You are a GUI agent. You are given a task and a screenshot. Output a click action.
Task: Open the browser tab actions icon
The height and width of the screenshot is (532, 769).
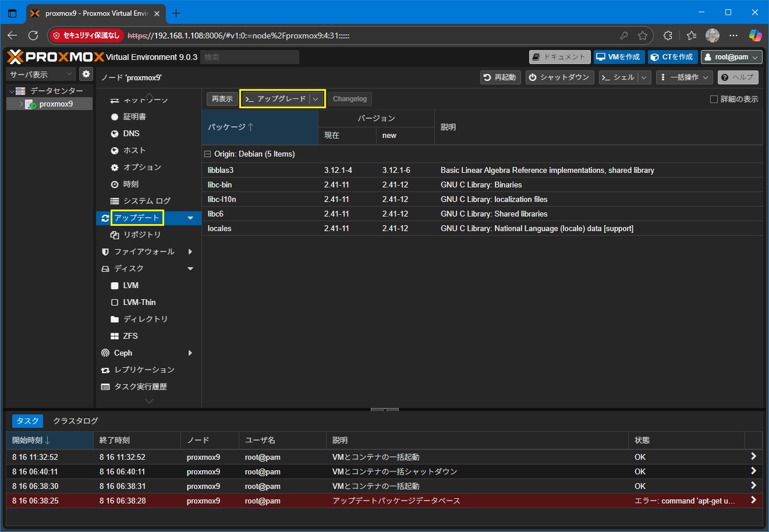click(12, 13)
